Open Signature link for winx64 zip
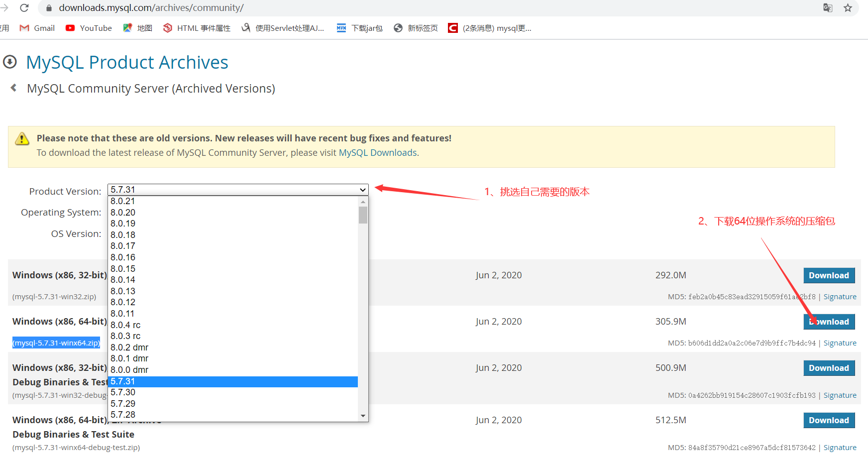Viewport: 868px width, 461px height. pyautogui.click(x=840, y=343)
